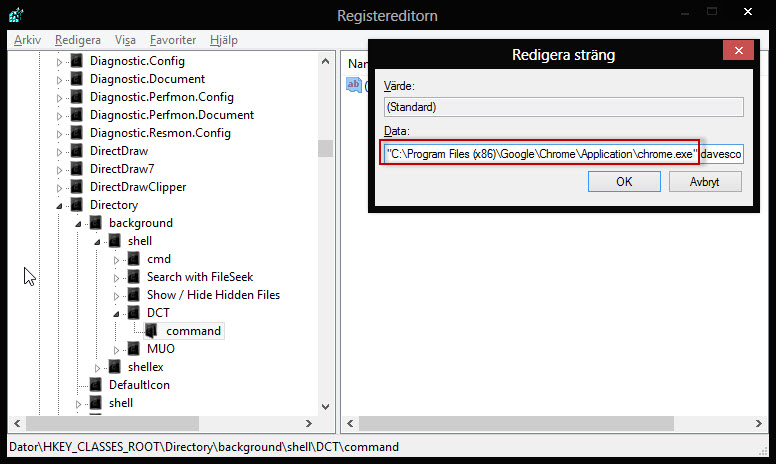Select the Diagnostic.Resmon.Config key
The image size is (776, 464).
[160, 133]
